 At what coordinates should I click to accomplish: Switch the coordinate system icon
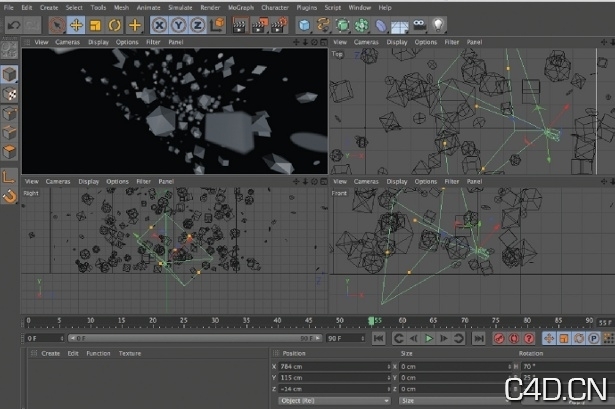point(217,25)
